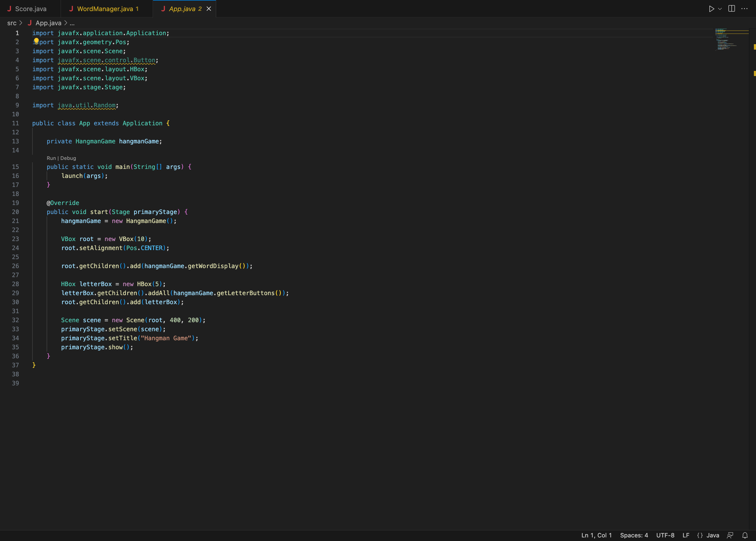Switch to the WordManager.java tab
Screen dimensions: 756x541
tap(105, 9)
